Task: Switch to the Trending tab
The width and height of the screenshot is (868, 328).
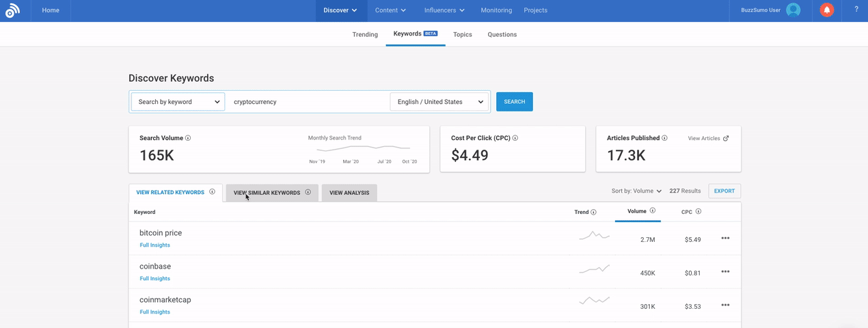Action: [365, 35]
